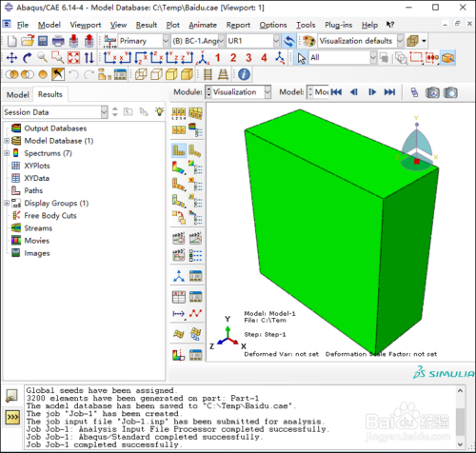Select the Box Zoom tool

coord(58,58)
